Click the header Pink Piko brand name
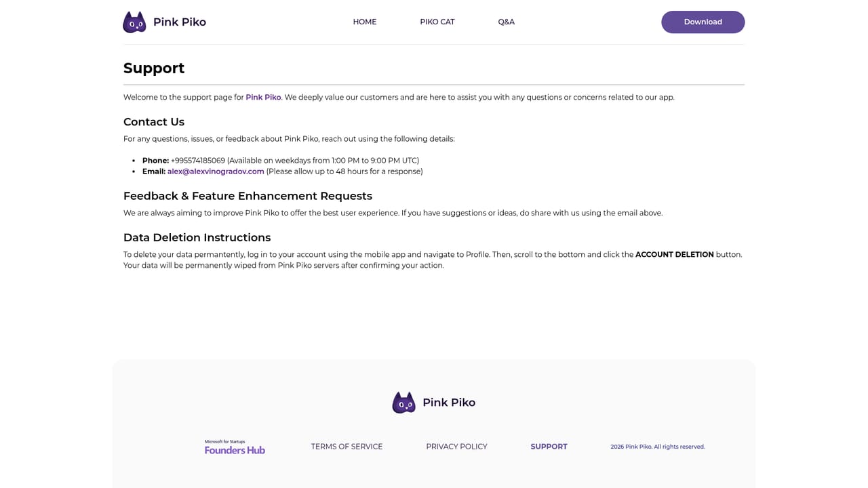 [180, 22]
